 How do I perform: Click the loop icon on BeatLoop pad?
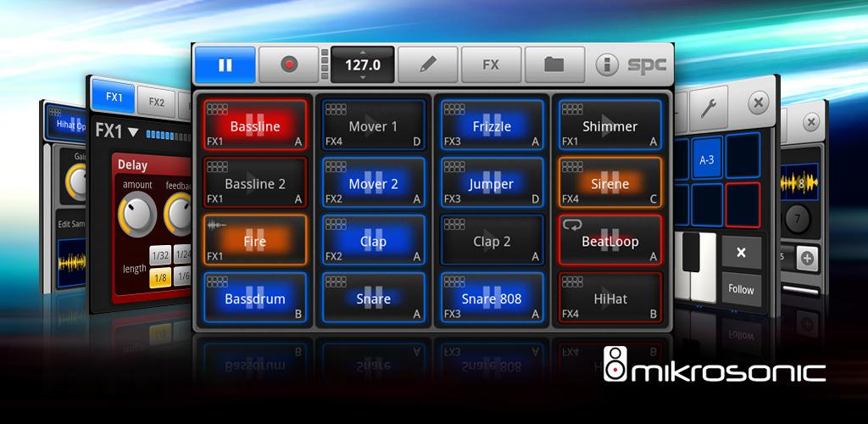[570, 224]
